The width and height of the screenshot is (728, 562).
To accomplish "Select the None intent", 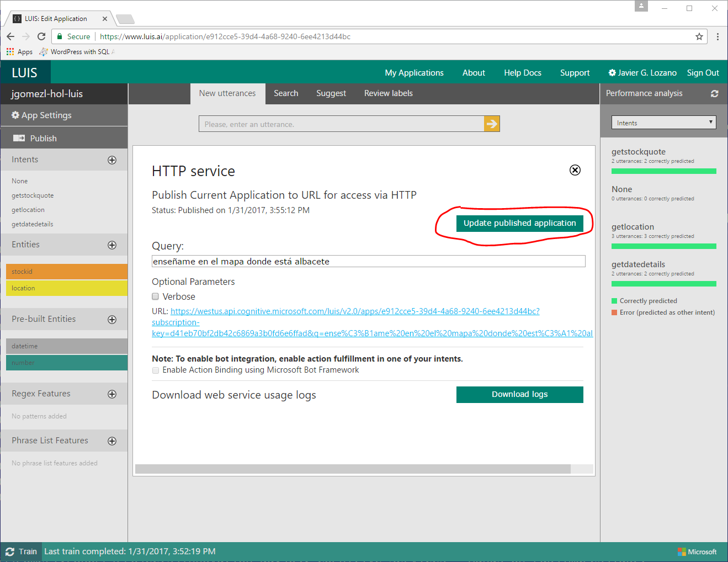I will pos(20,181).
